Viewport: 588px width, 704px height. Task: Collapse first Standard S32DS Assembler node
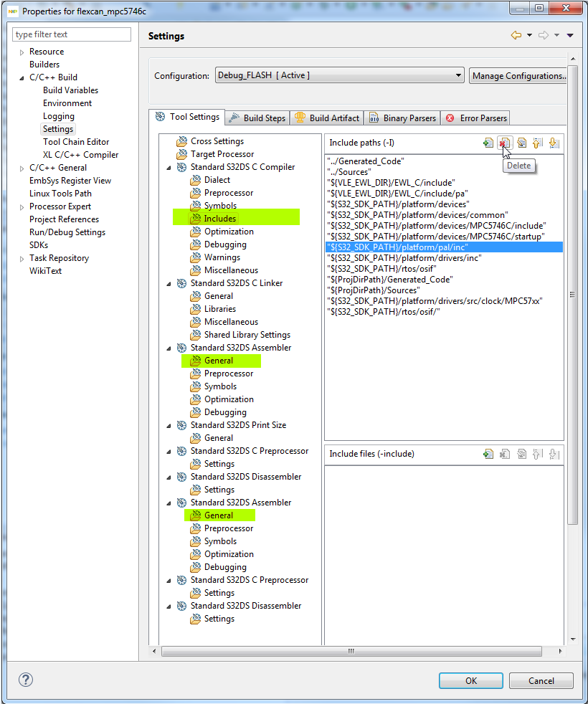169,348
